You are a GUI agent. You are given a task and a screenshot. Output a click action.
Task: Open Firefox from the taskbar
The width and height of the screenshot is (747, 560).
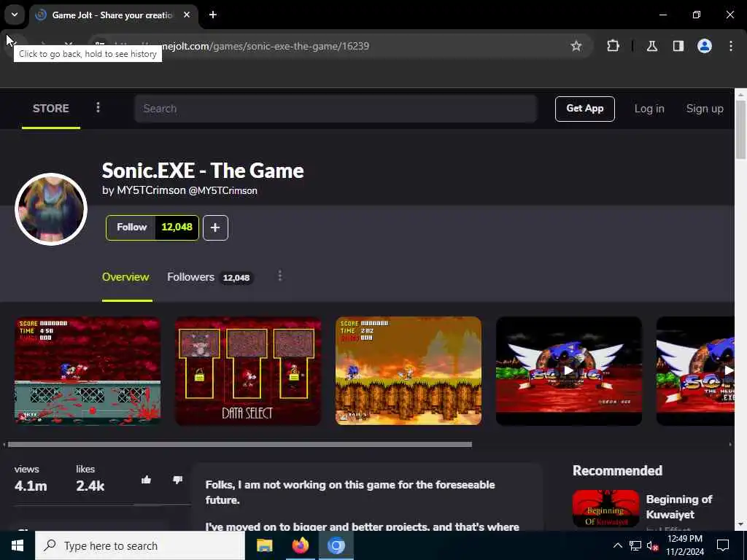(x=300, y=545)
